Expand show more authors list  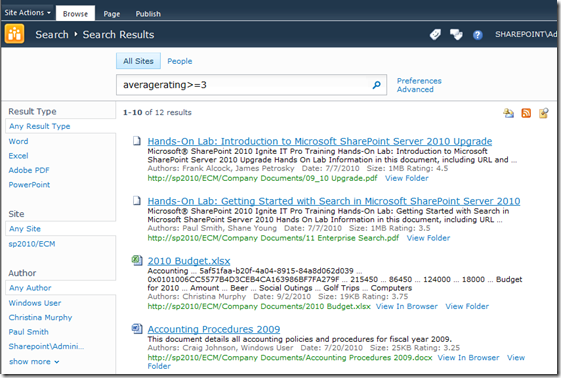[x=34, y=362]
